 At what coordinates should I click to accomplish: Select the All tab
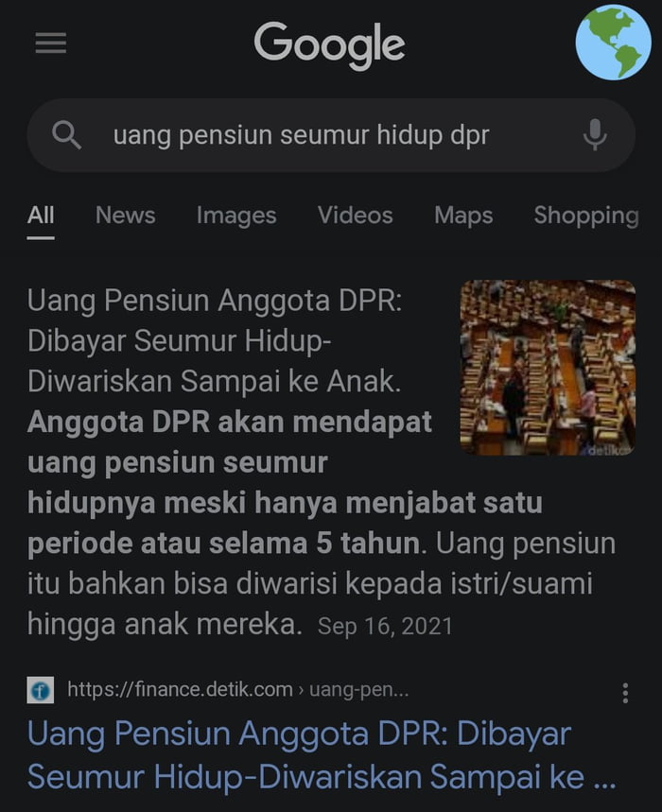41,216
